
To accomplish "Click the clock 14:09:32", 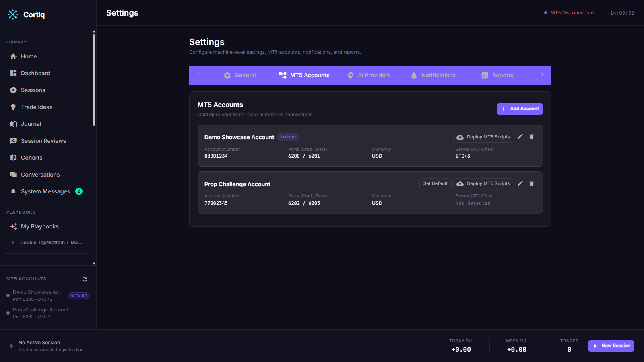I will (622, 13).
